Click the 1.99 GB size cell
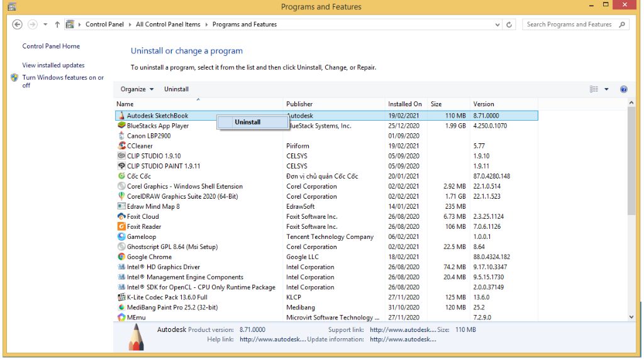The width and height of the screenshot is (644, 359). coord(455,126)
